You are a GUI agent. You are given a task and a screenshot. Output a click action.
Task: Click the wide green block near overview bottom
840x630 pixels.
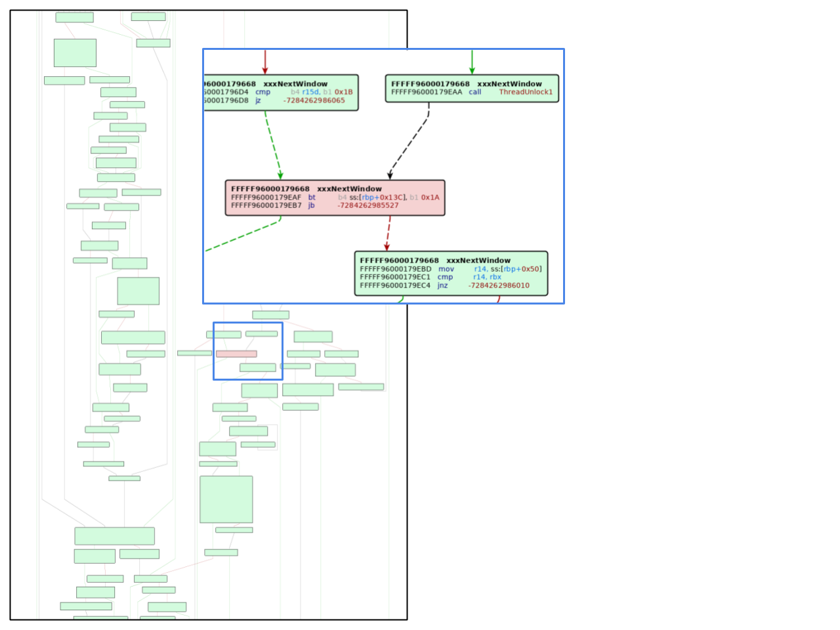click(x=115, y=536)
